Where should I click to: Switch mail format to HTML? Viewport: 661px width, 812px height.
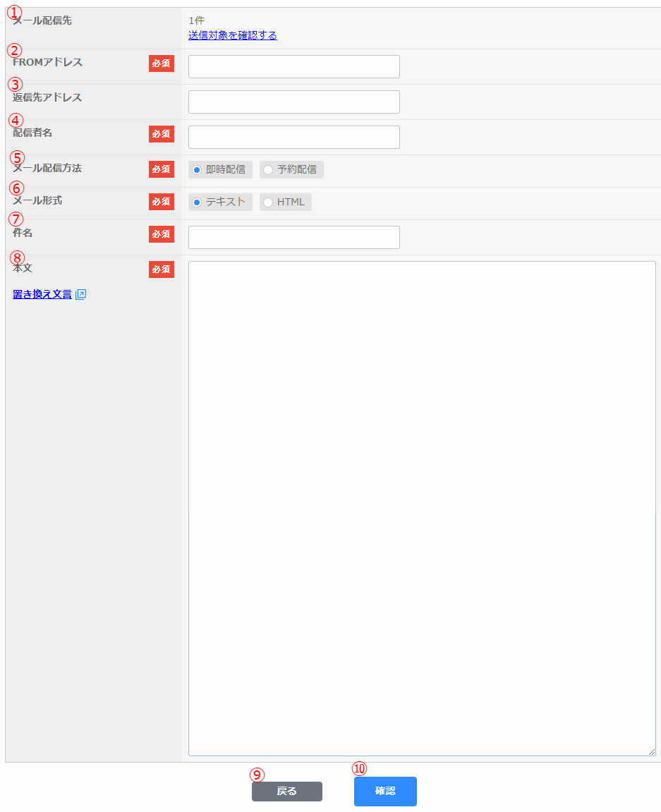(x=268, y=202)
